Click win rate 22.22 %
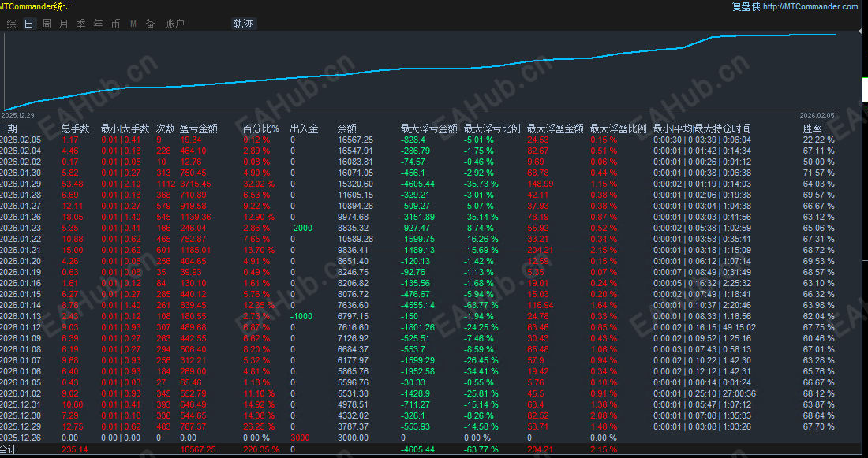 point(819,140)
